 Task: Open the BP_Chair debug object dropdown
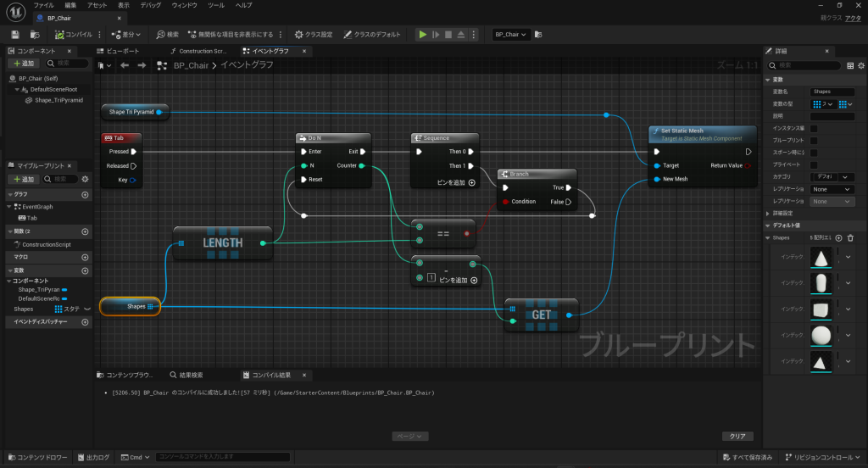pos(511,35)
